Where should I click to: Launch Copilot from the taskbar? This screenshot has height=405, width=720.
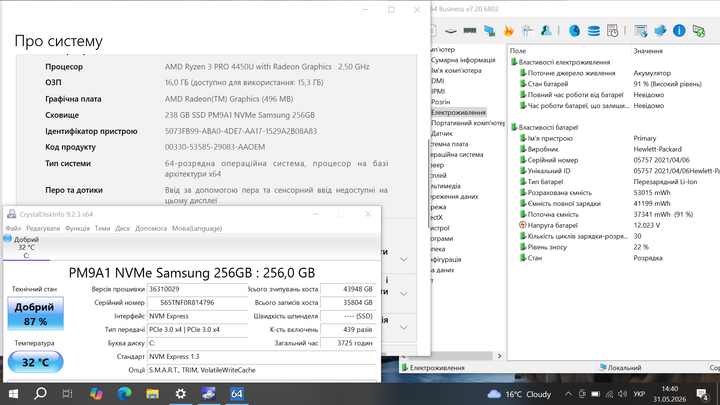[x=96, y=394]
